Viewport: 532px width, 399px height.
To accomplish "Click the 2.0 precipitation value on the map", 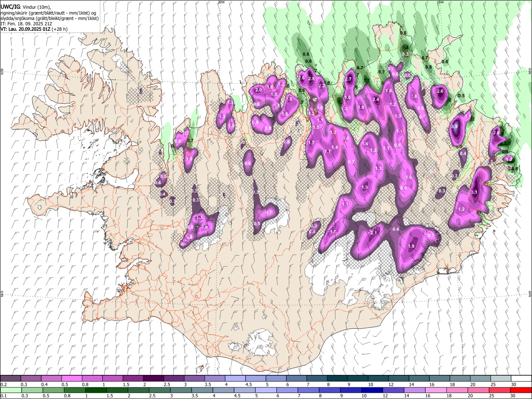I will pos(258,90).
